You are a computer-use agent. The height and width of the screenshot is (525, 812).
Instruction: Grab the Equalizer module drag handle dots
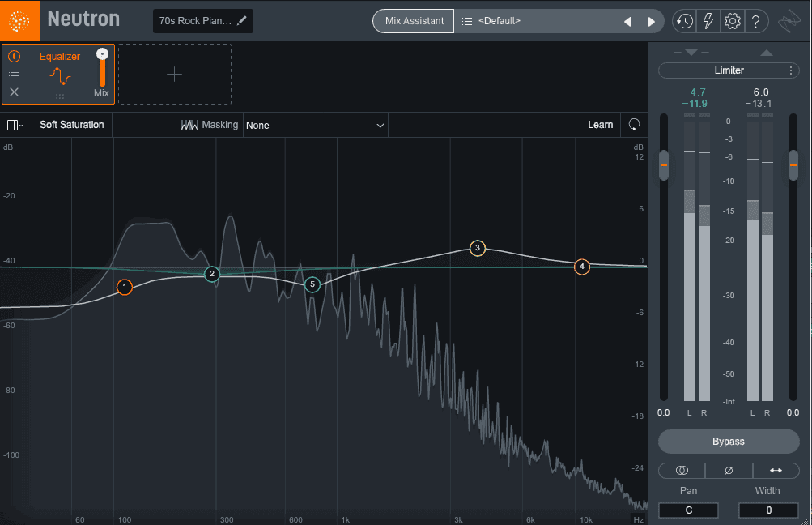pos(60,96)
